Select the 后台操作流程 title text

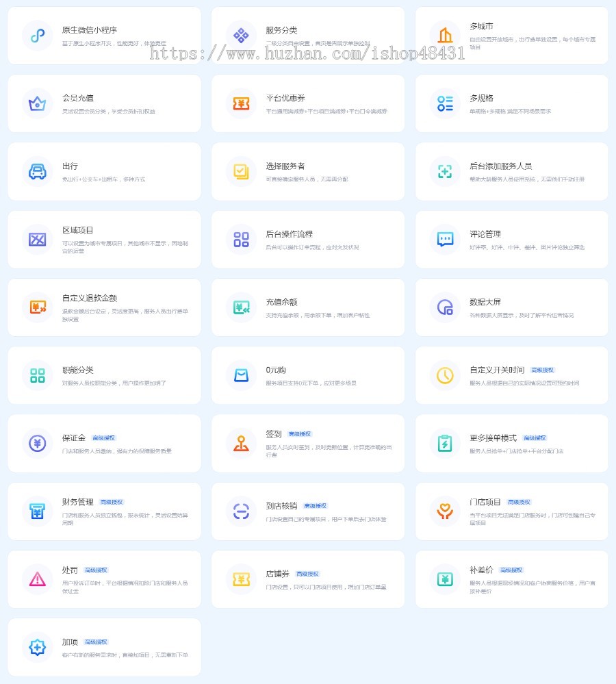click(x=289, y=234)
